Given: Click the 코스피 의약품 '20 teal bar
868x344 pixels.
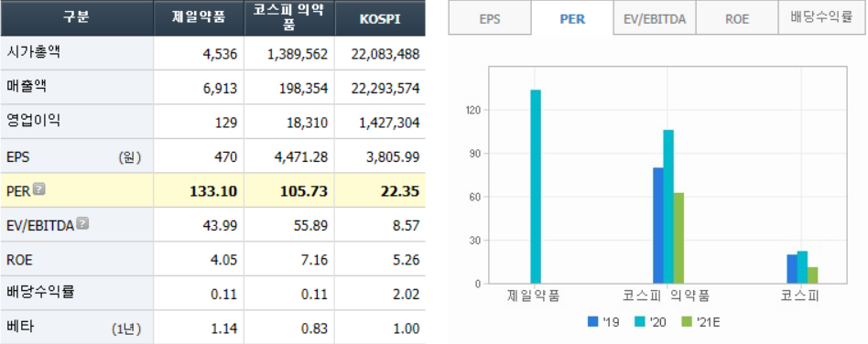Looking at the screenshot, I should [668, 207].
